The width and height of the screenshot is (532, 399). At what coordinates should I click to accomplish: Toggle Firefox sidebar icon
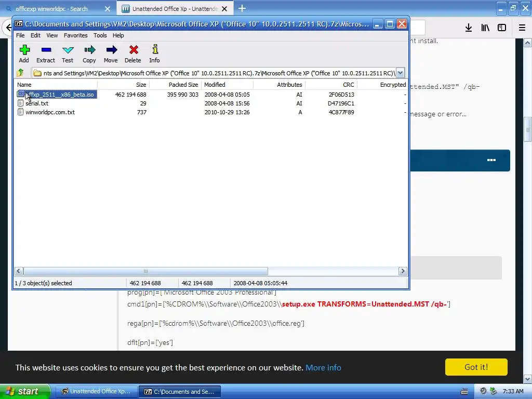pos(502,28)
